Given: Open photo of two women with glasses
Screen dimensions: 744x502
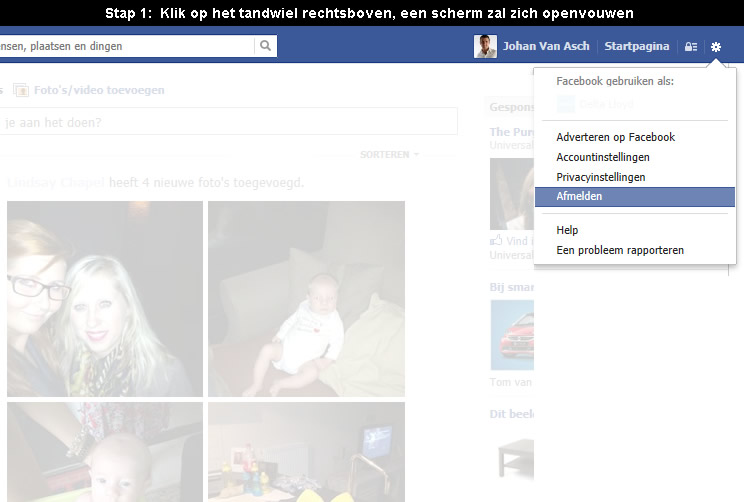Looking at the screenshot, I should 105,298.
